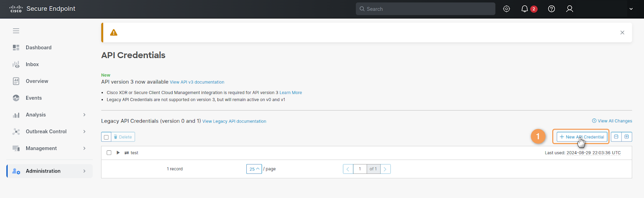This screenshot has width=644, height=198.
Task: Click New API Credential button
Action: (x=582, y=137)
